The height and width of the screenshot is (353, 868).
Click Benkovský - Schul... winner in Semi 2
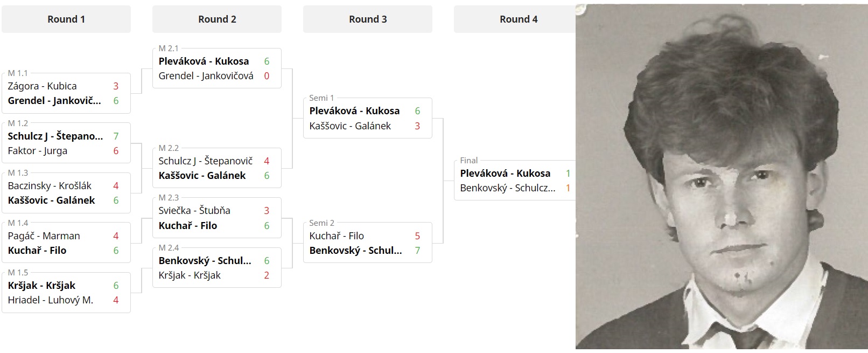coord(355,250)
